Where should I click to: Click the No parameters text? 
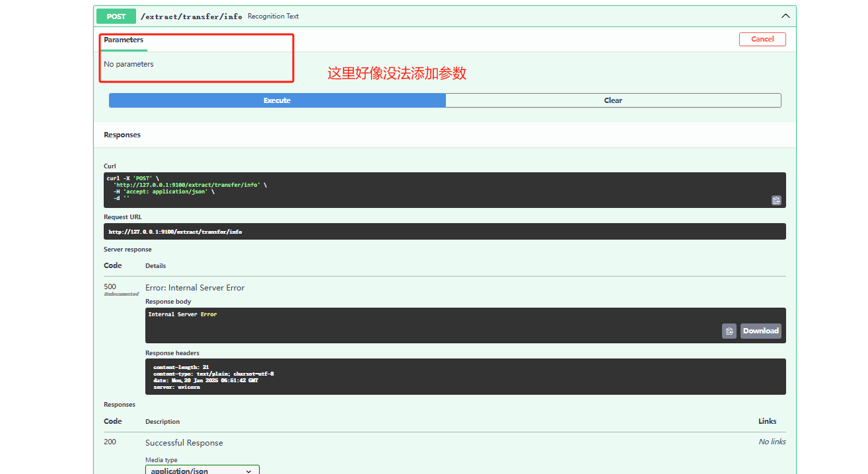[129, 64]
